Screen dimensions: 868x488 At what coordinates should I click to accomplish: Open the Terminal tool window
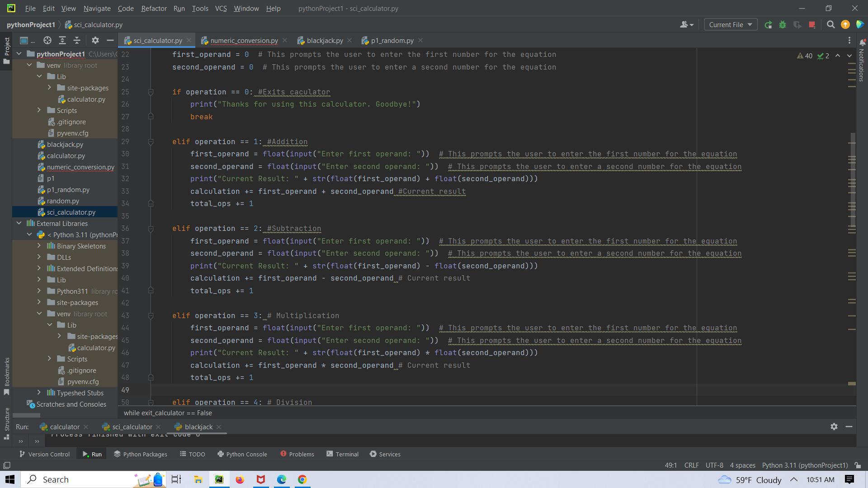pyautogui.click(x=342, y=454)
